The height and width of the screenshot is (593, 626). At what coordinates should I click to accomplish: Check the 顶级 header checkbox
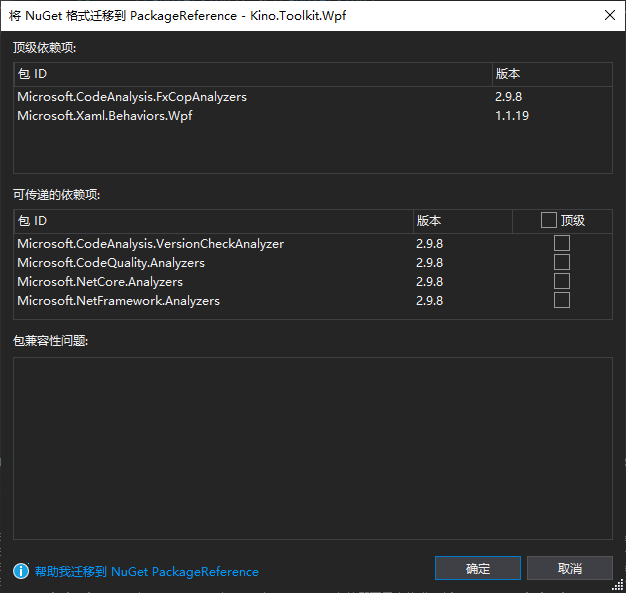pyautogui.click(x=549, y=220)
